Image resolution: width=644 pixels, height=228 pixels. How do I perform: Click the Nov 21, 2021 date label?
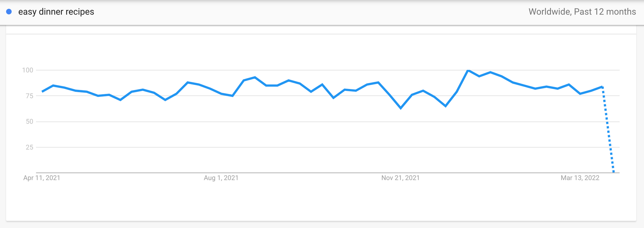(401, 178)
